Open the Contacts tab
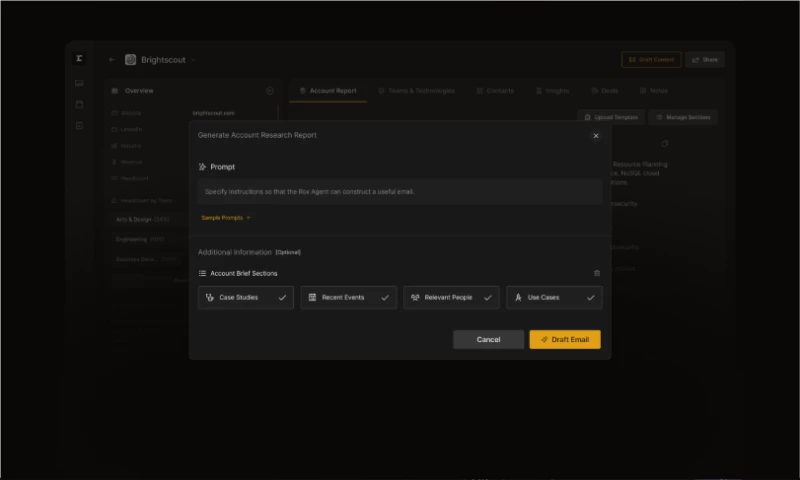The image size is (800, 480). (x=494, y=91)
